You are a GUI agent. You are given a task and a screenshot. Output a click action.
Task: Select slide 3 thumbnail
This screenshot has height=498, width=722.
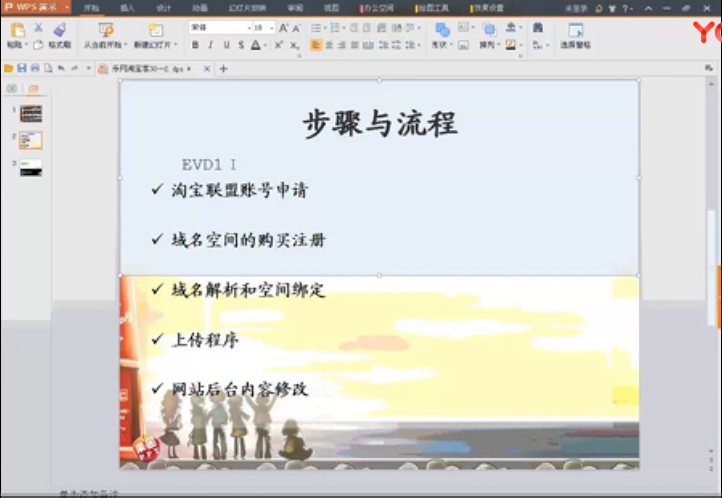tap(31, 168)
